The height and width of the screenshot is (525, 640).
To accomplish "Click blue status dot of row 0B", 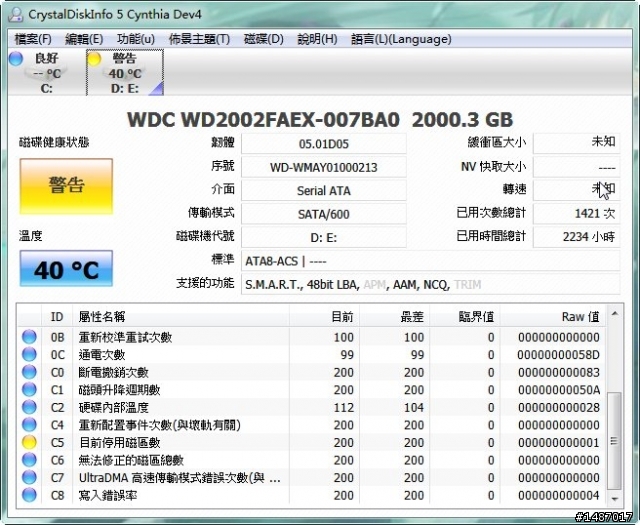I will pos(29,337).
